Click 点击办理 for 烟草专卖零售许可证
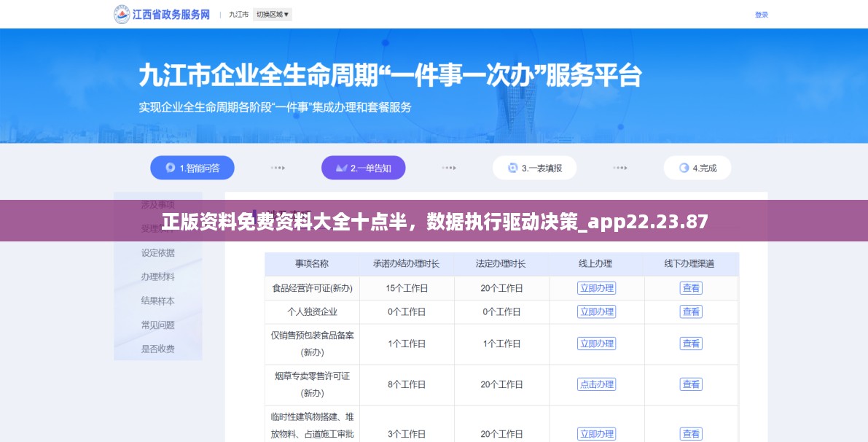 pos(596,384)
